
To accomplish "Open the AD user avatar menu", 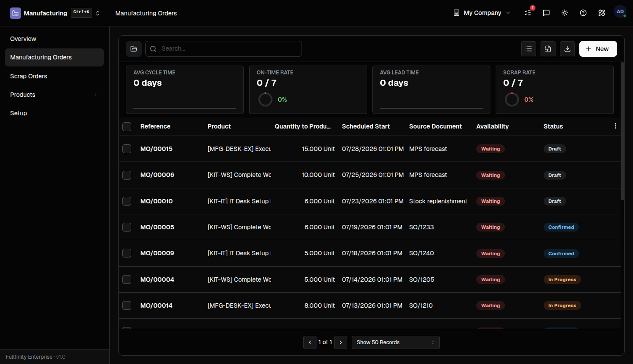I will (620, 12).
